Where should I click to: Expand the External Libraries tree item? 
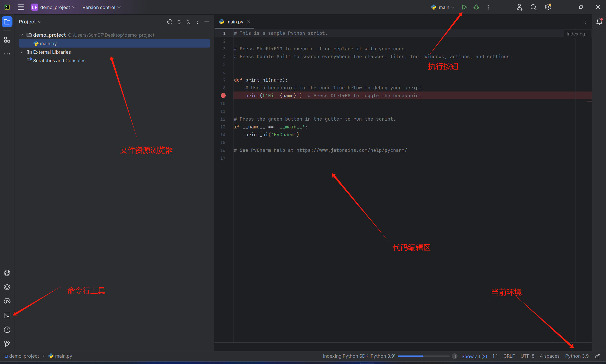pyautogui.click(x=22, y=52)
